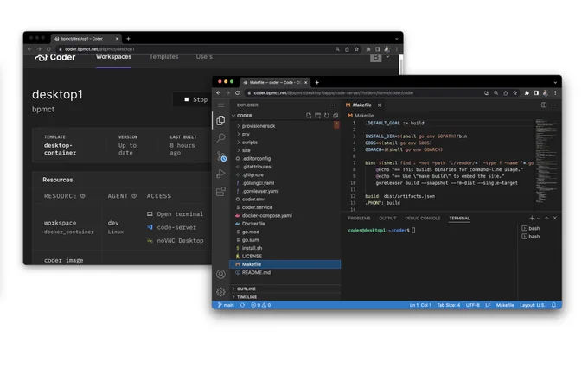Open the Templates tab in Coder dashboard
Viewport: 588px width, 368px height.
coord(164,57)
